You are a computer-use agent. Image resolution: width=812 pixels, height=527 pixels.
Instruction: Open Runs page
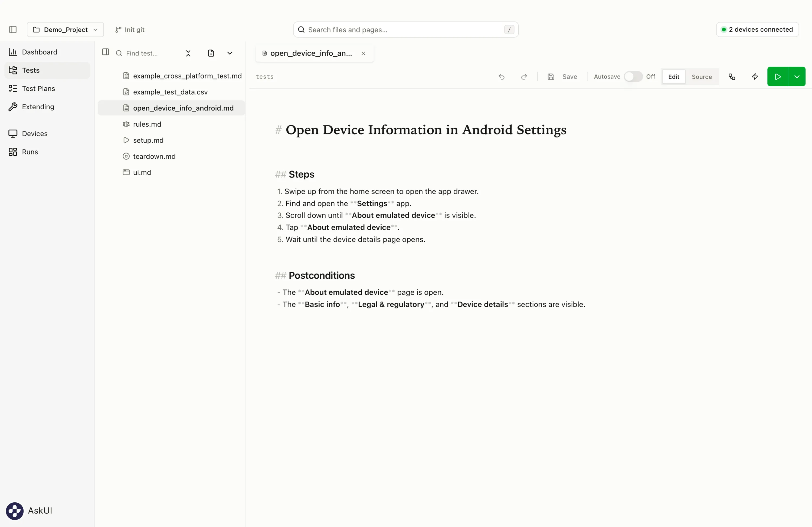[47, 152]
